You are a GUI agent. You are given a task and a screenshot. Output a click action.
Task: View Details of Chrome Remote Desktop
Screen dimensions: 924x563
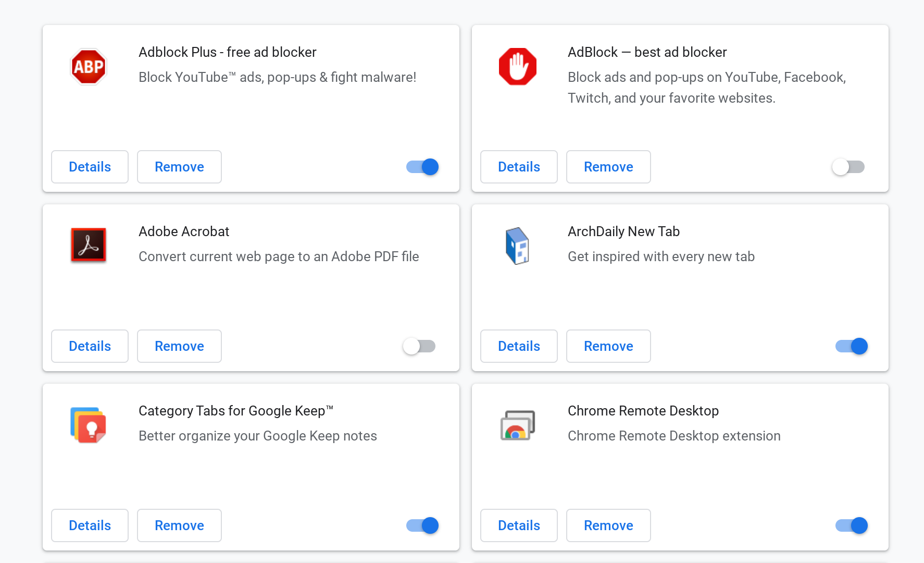click(x=518, y=525)
